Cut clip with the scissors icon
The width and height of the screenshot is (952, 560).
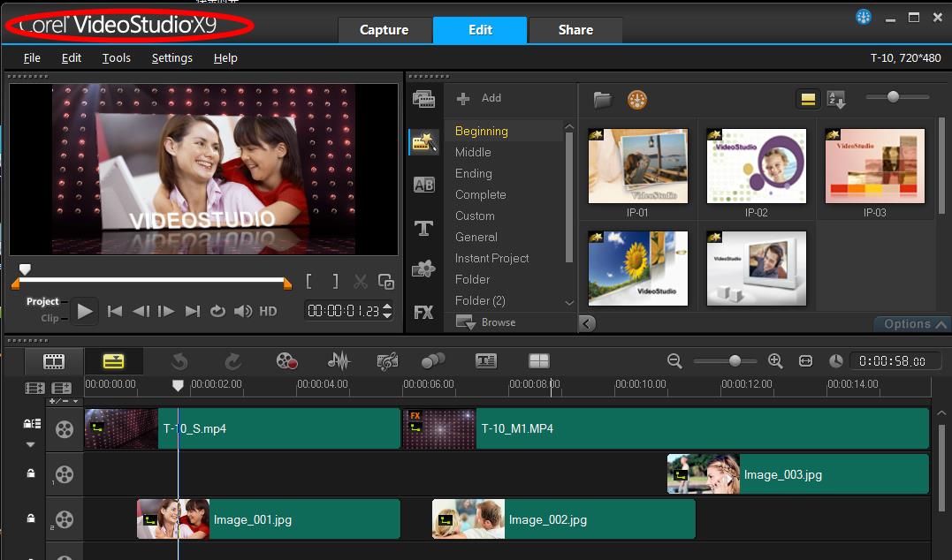point(360,282)
